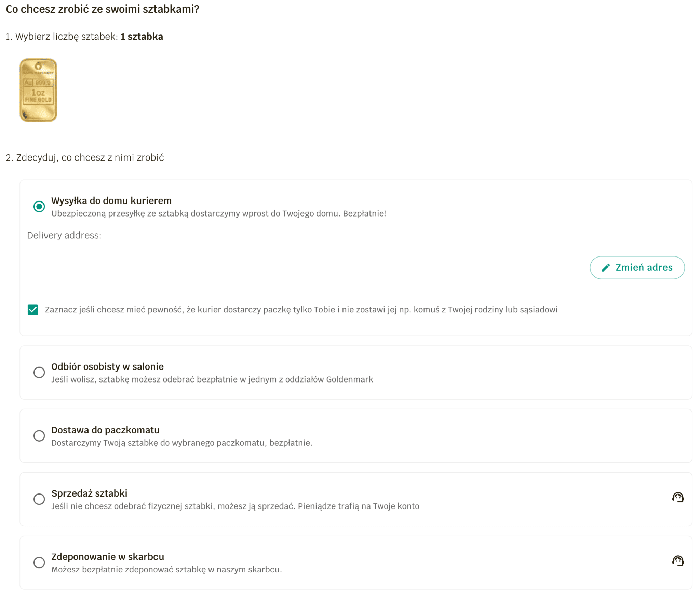Click the checkbox label starting with Zaznacz jeśli

(301, 310)
